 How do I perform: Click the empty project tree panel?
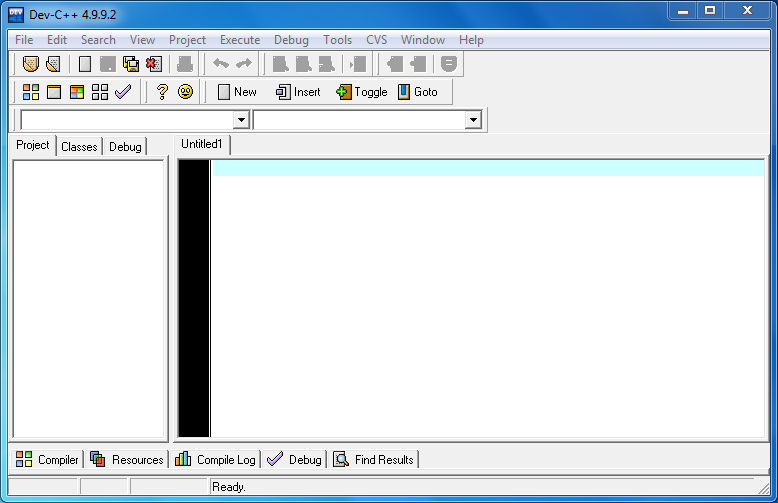pyautogui.click(x=88, y=299)
